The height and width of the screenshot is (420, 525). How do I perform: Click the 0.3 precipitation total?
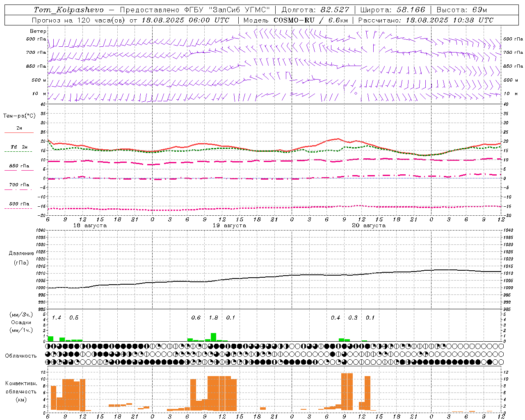(353, 318)
